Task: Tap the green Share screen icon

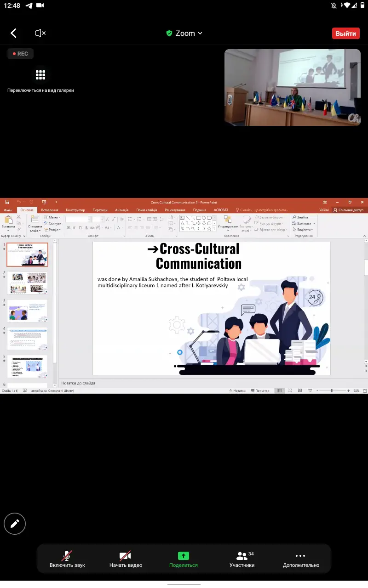Action: pos(184,556)
